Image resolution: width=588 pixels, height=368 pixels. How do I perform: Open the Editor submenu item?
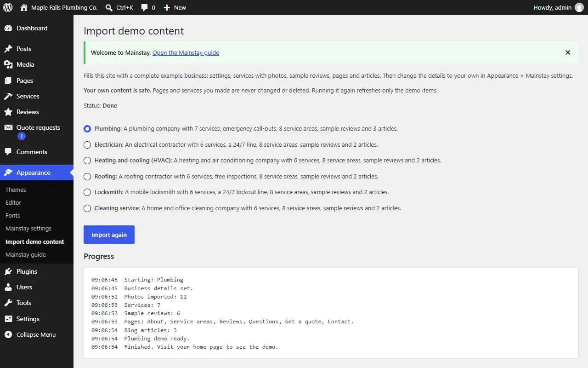click(x=13, y=202)
